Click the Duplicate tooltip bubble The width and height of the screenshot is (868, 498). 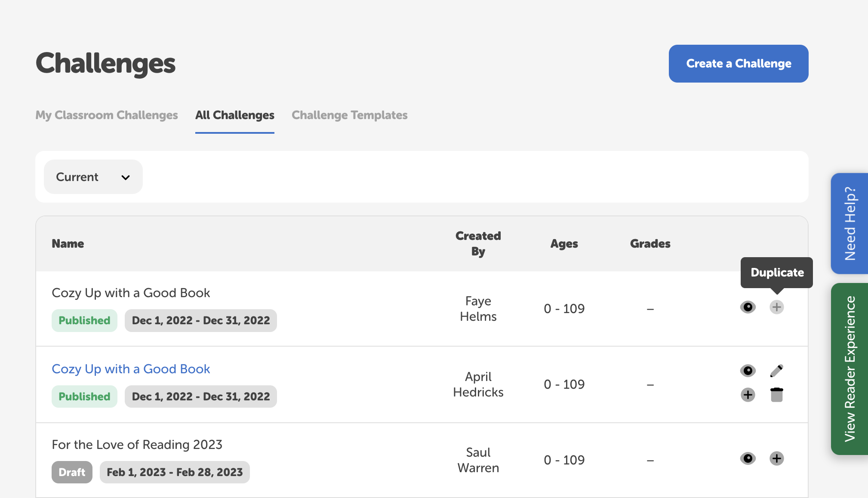[x=776, y=272]
